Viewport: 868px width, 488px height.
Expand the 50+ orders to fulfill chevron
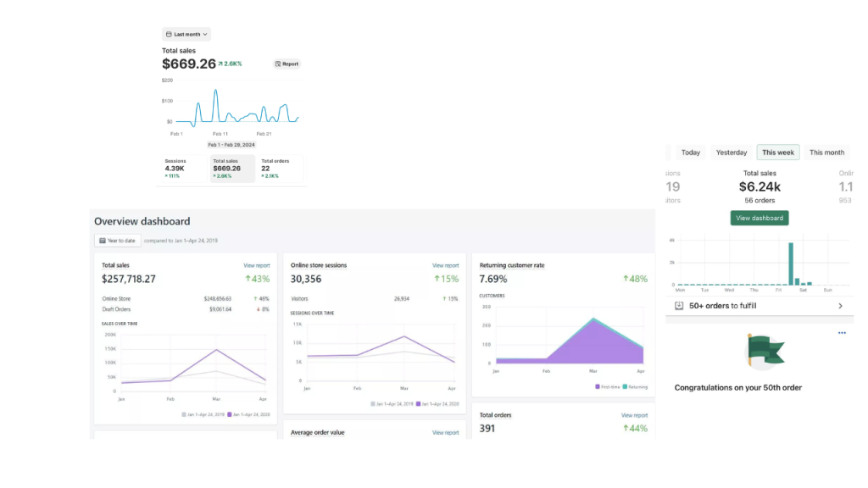pos(840,306)
